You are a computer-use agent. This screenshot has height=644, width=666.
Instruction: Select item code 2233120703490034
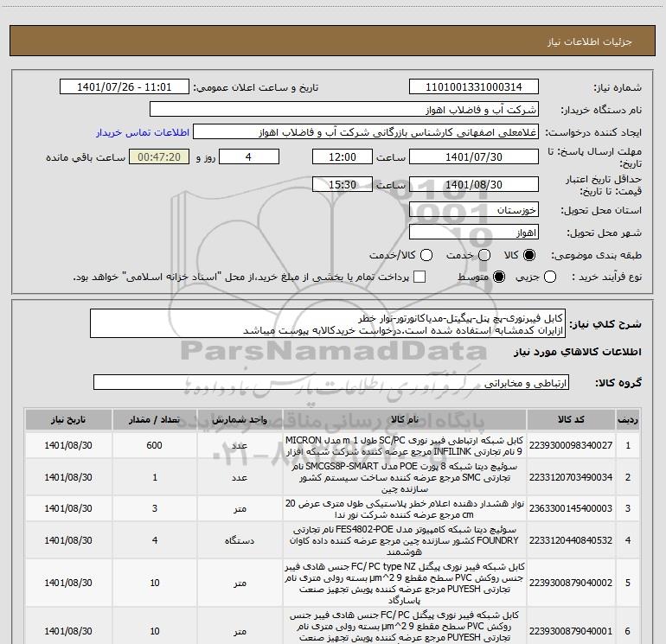pyautogui.click(x=571, y=477)
